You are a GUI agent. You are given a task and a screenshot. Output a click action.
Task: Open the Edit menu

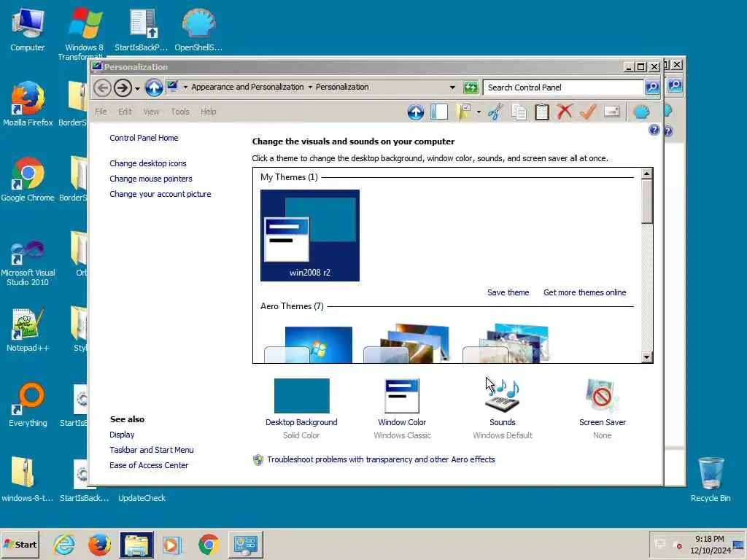(125, 112)
